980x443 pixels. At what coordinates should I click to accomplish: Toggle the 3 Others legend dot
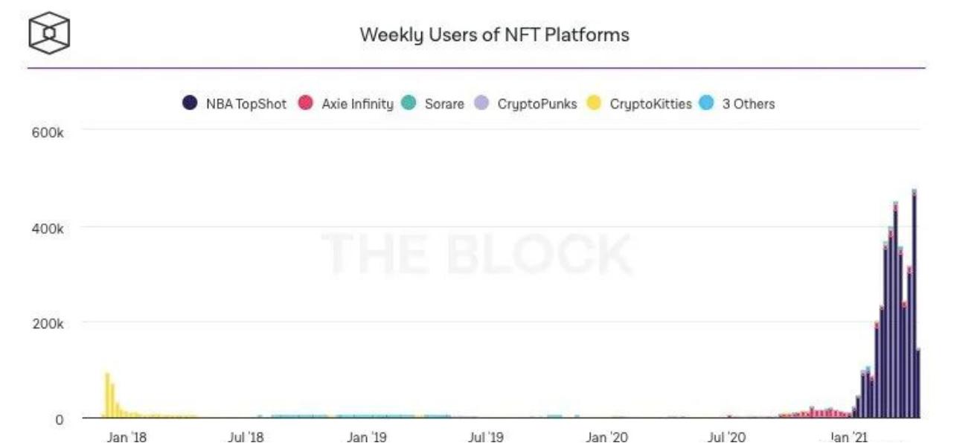[705, 103]
